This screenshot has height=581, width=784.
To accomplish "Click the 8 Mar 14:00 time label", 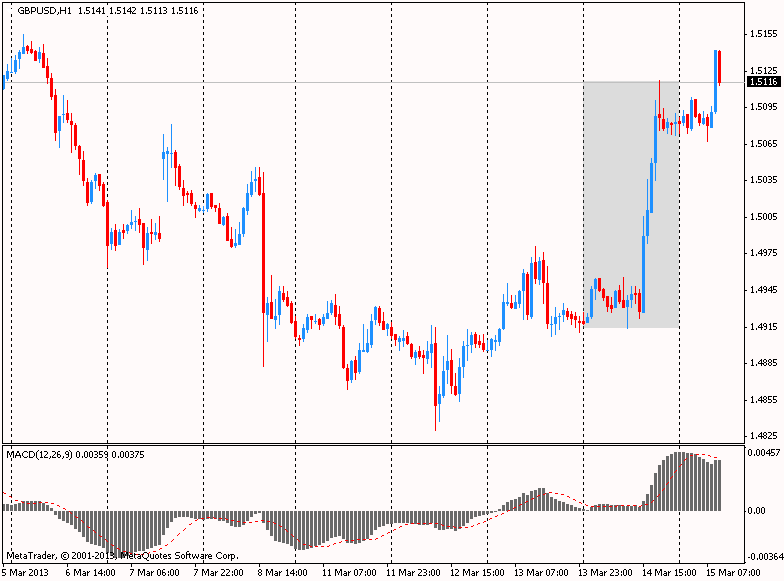I will coord(282,572).
